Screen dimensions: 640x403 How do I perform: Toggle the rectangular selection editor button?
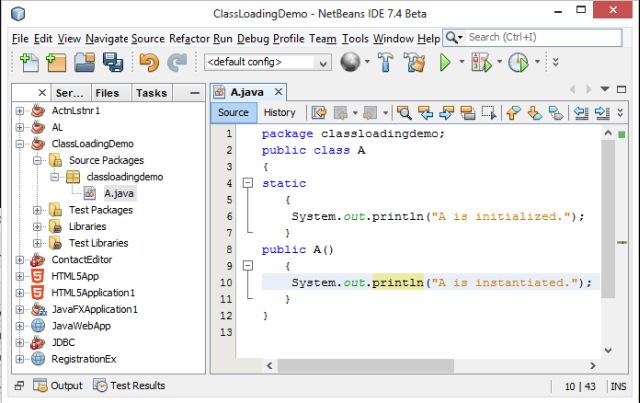tap(489, 113)
